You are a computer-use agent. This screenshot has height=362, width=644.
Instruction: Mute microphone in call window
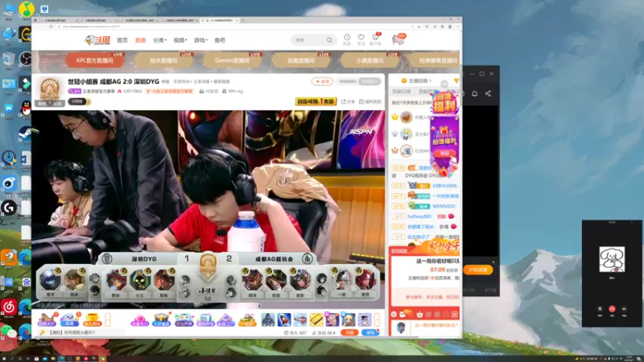(x=600, y=309)
